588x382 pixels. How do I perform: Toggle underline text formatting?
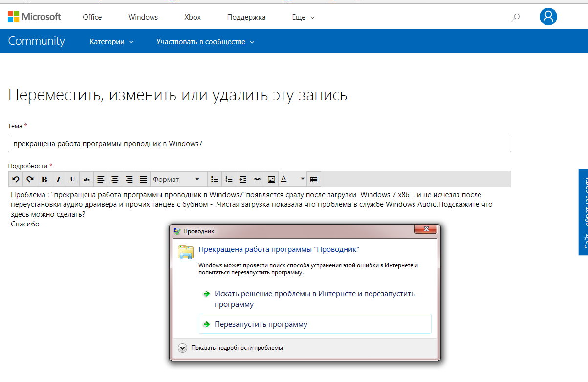(x=72, y=179)
